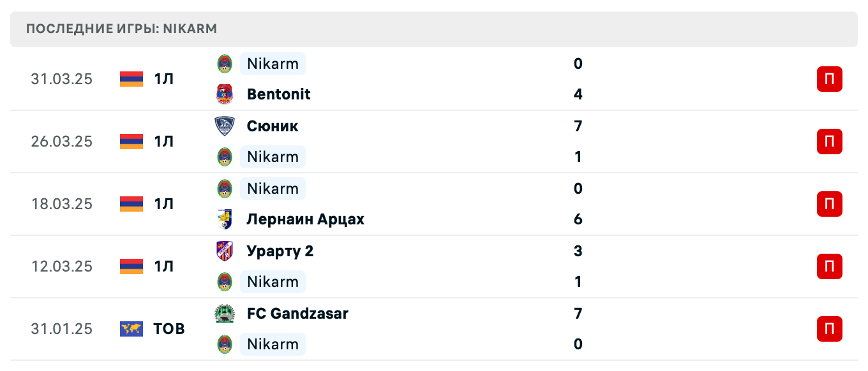Click ТОВ competition label for 31.01.25

point(169,329)
